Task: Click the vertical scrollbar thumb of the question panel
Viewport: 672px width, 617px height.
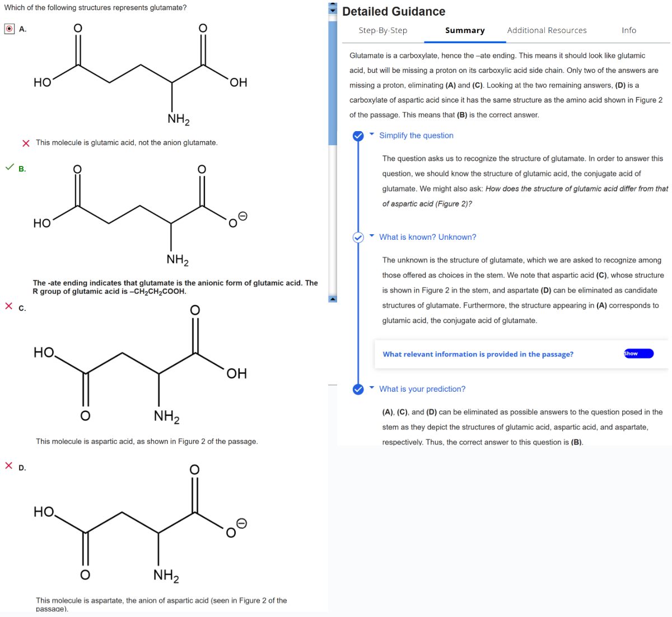Action: pyautogui.click(x=333, y=78)
